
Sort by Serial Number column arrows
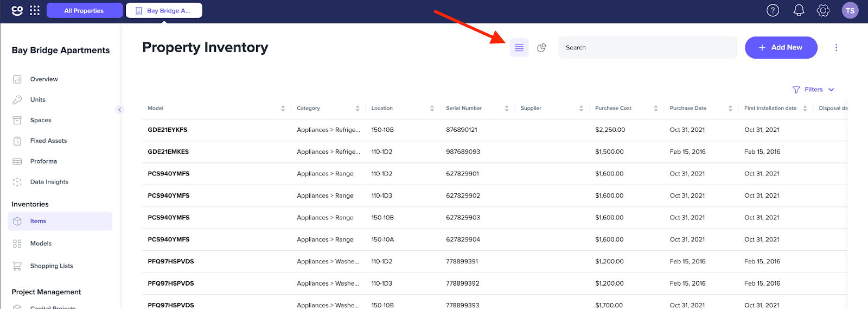507,109
